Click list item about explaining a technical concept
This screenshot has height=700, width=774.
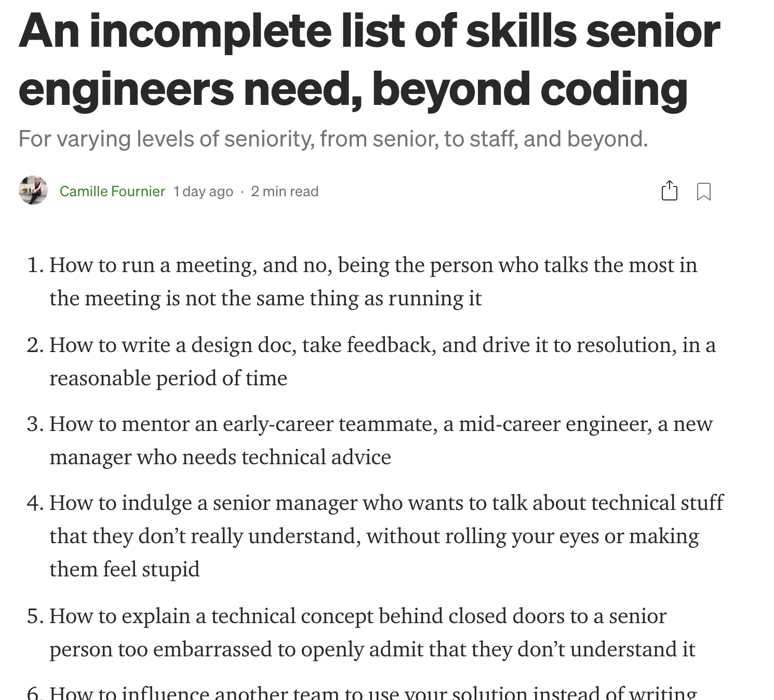(x=358, y=616)
